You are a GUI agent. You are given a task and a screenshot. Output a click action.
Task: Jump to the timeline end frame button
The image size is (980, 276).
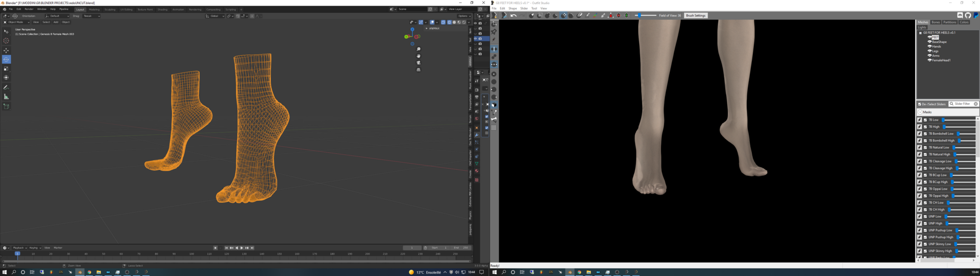252,248
